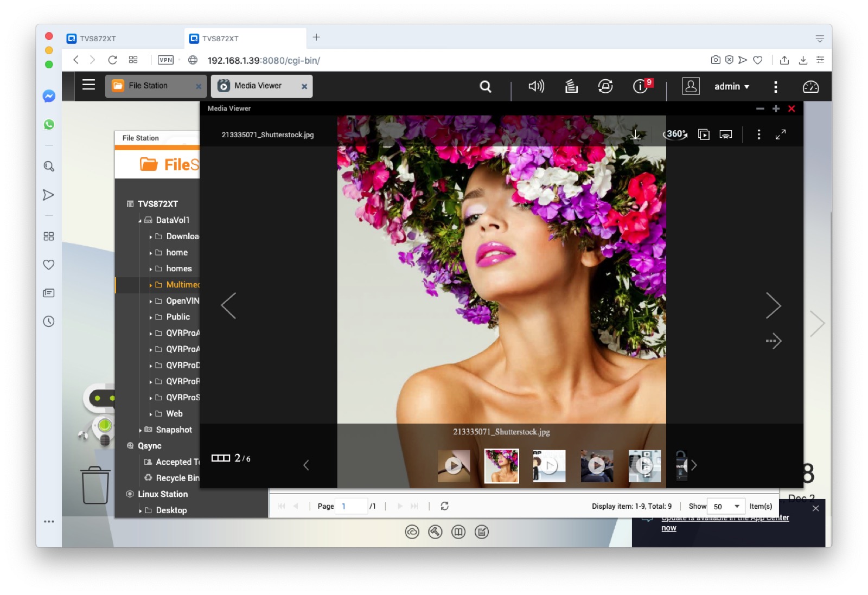Screen dimensions: 868x595
Task: Open a new browser tab
Action: [x=316, y=37]
